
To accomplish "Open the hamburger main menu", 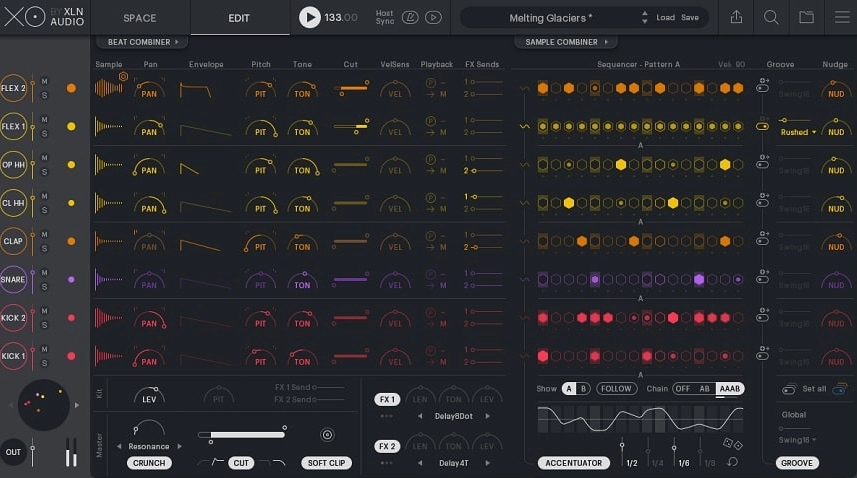I will pyautogui.click(x=842, y=17).
